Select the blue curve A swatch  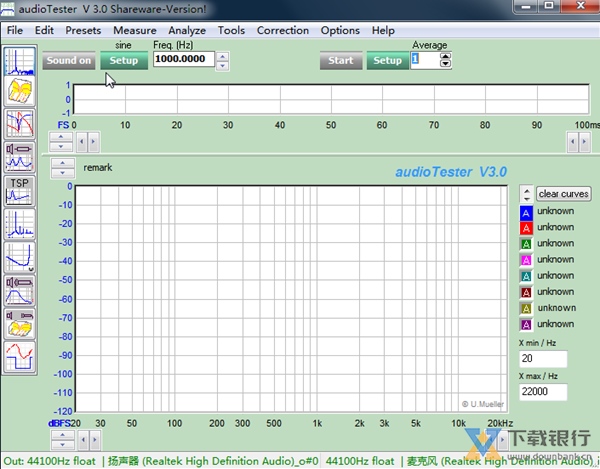526,212
